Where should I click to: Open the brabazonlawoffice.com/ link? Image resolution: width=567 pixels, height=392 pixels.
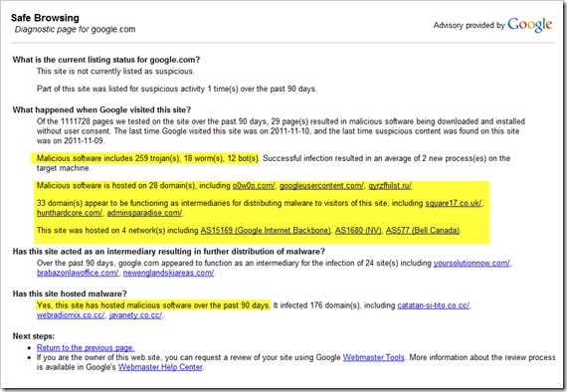point(78,273)
